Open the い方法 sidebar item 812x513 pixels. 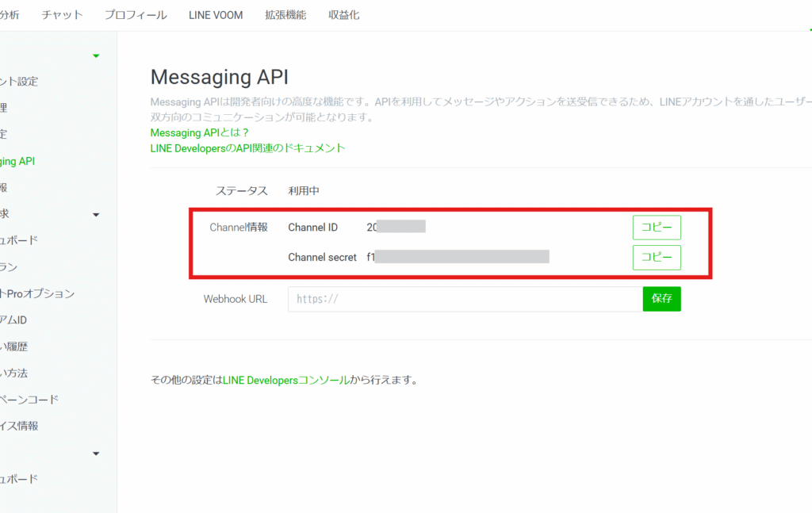14,373
